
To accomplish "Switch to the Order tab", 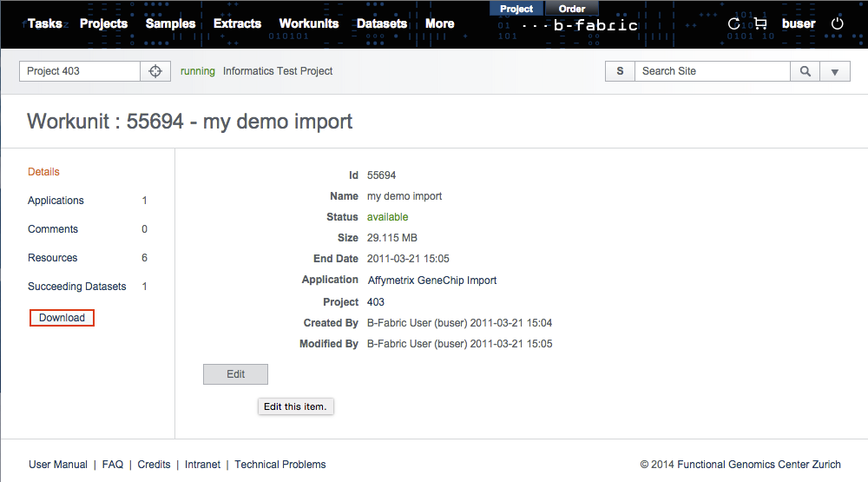I will [x=571, y=9].
